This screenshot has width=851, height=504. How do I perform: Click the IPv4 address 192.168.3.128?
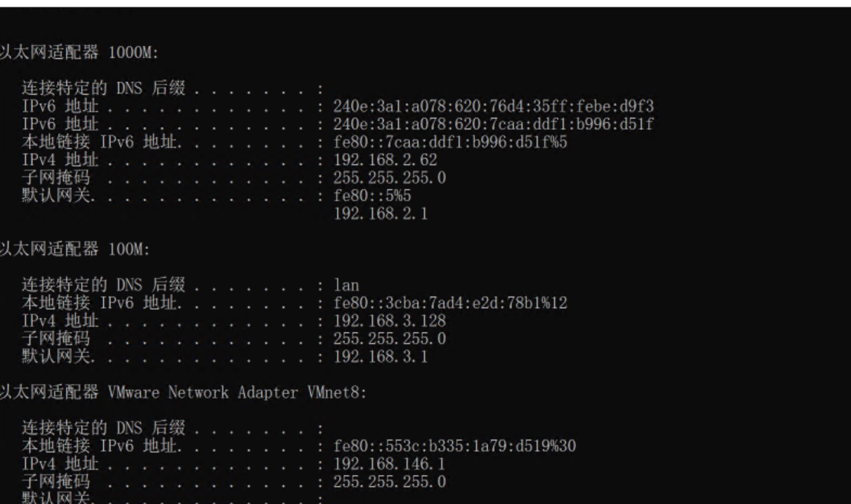(389, 321)
